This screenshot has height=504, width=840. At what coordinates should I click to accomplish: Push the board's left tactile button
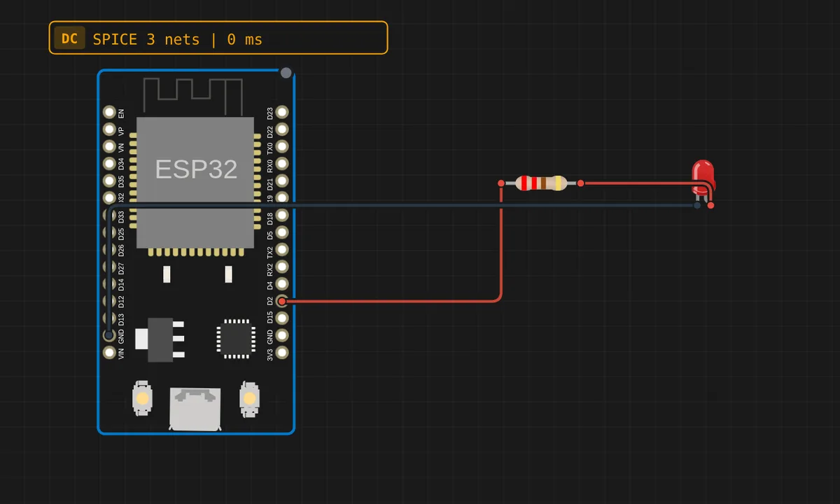pyautogui.click(x=142, y=398)
